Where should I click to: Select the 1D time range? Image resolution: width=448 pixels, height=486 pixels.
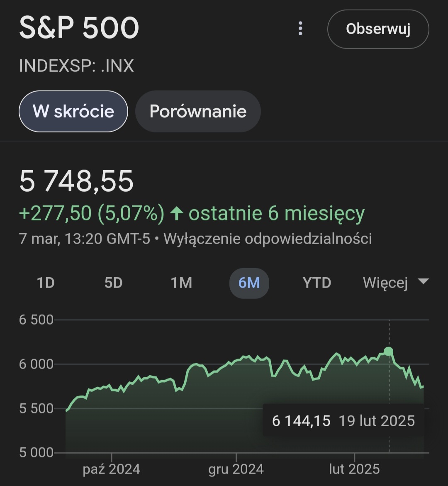point(46,283)
